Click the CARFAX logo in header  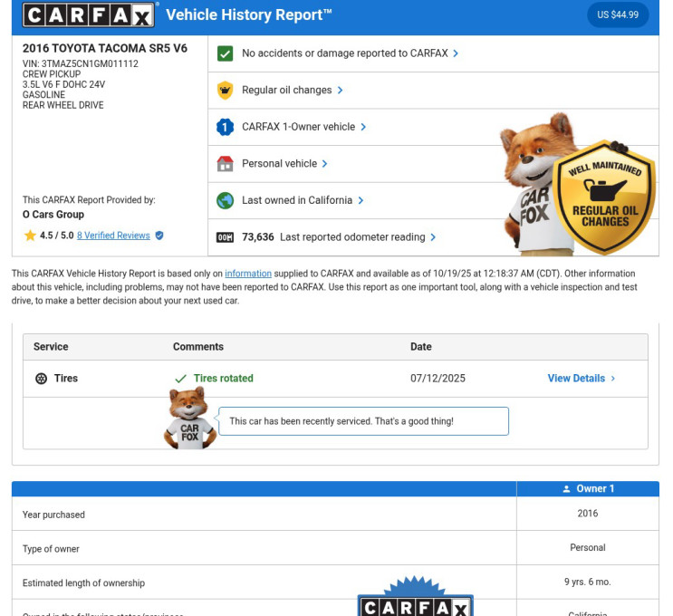click(89, 14)
